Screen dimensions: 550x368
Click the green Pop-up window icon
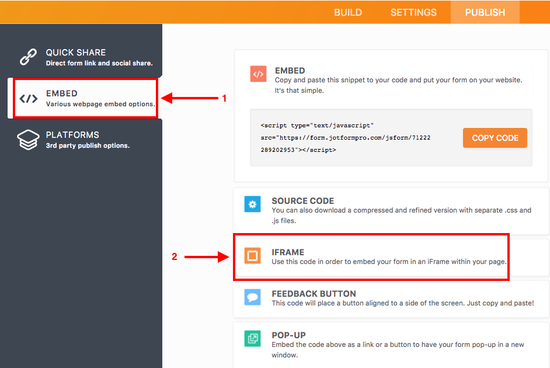coord(253,339)
